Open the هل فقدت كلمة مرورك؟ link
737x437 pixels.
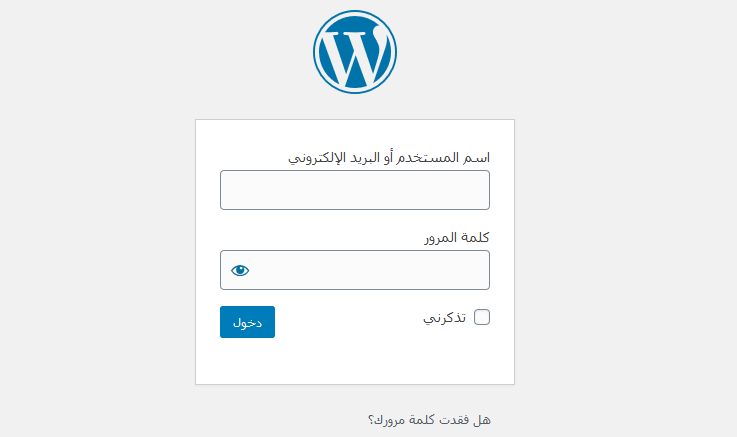tap(429, 419)
